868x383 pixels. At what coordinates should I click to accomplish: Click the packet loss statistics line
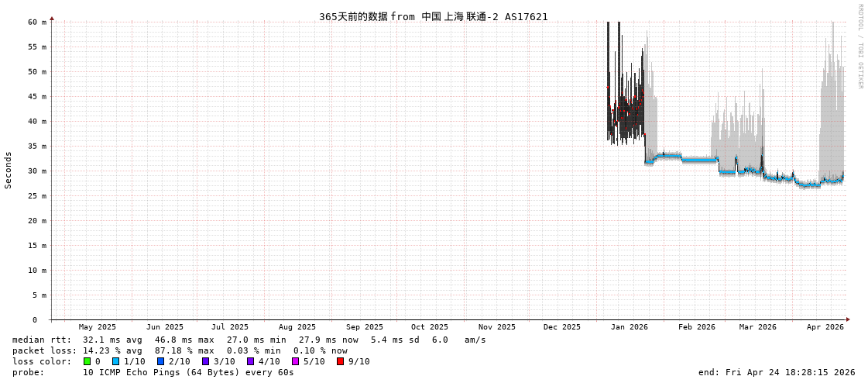(180, 350)
